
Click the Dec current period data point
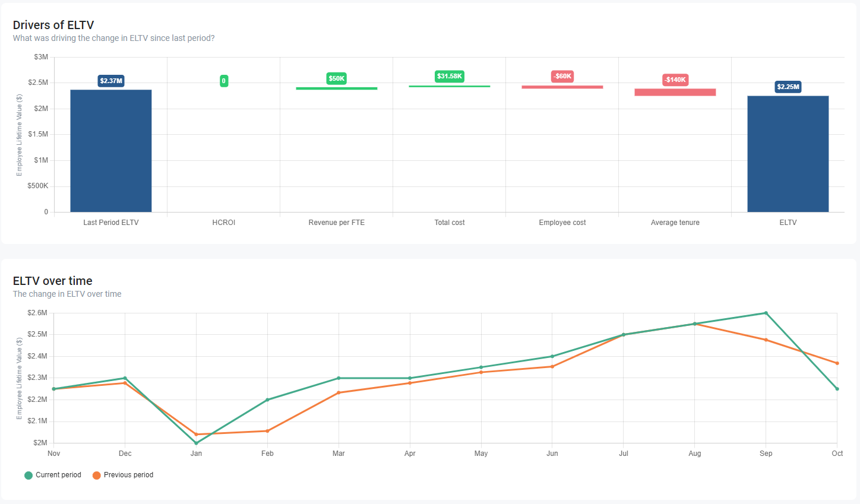[x=125, y=378]
